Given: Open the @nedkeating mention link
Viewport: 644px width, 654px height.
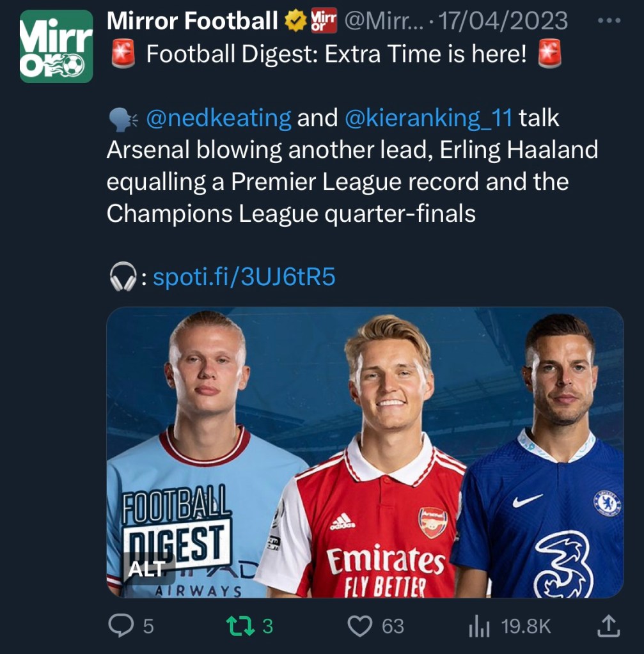Looking at the screenshot, I should point(219,118).
